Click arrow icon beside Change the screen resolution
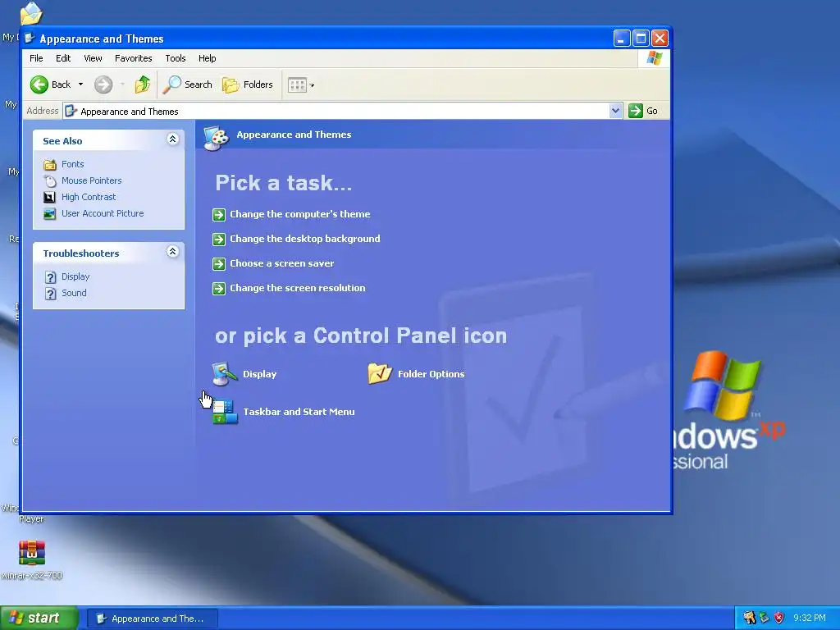840x630 pixels. point(218,289)
